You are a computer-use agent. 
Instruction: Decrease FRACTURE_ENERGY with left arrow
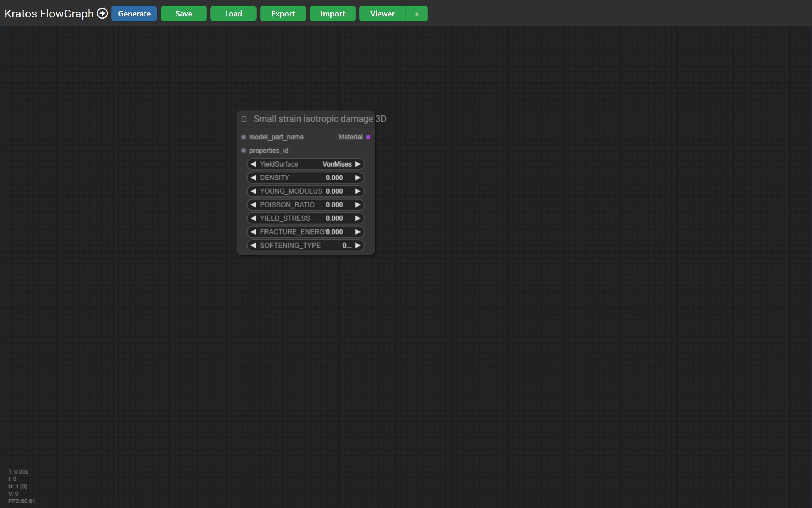(x=253, y=232)
